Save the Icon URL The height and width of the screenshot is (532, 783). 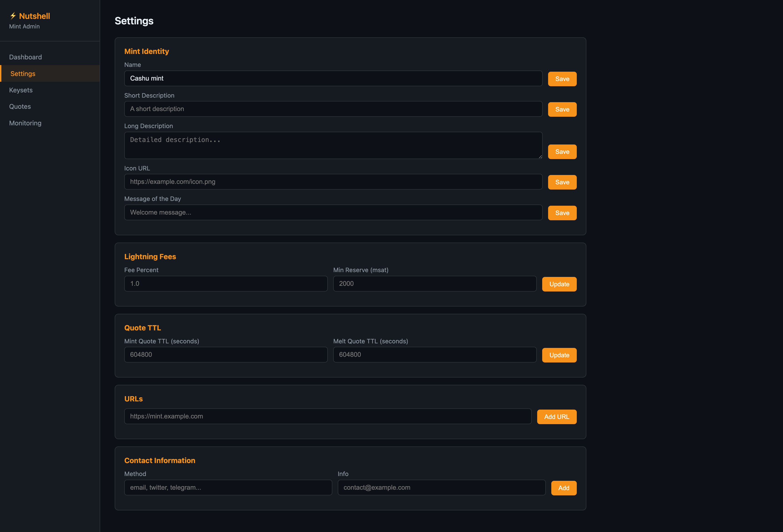coord(562,182)
